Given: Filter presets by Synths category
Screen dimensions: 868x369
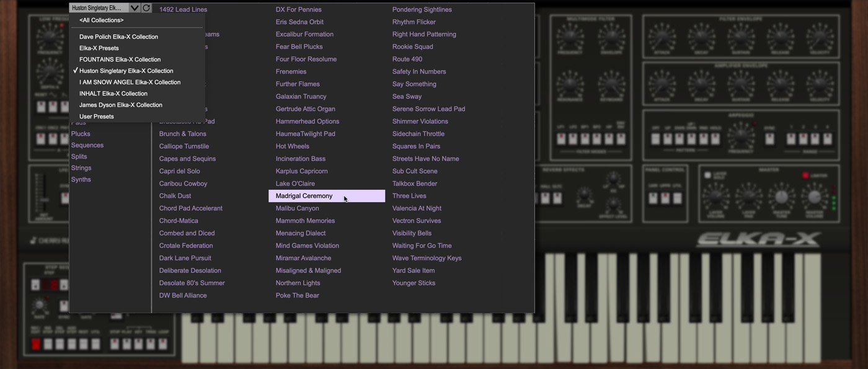Looking at the screenshot, I should pos(81,179).
